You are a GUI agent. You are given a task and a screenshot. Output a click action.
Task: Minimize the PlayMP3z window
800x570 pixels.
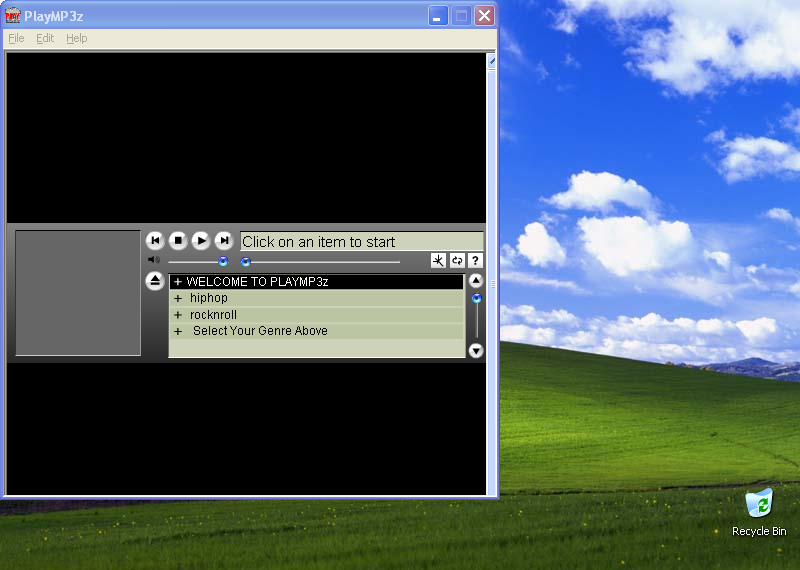tap(438, 16)
